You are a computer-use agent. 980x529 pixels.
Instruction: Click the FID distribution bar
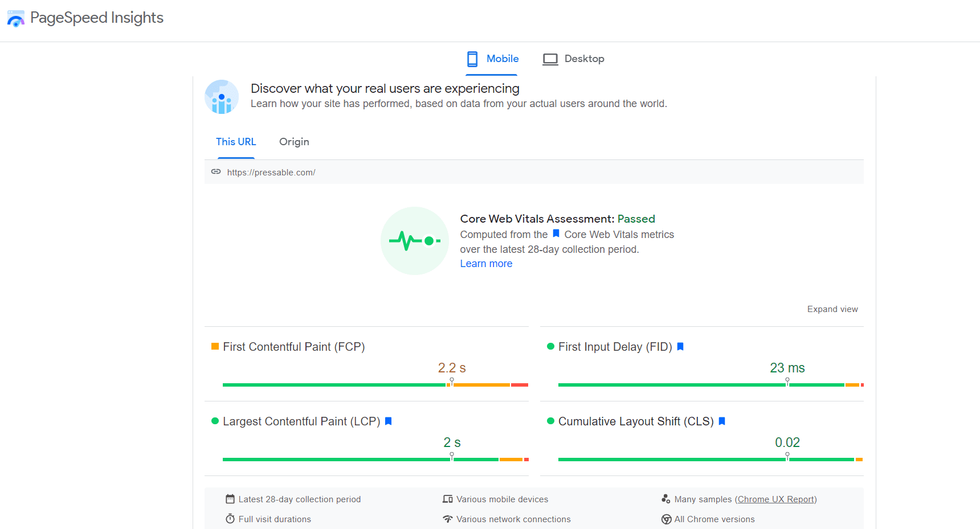pos(711,385)
